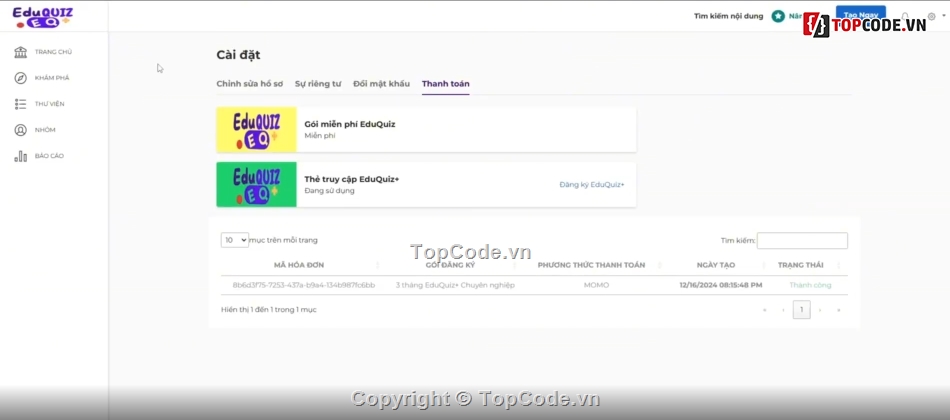Expand the account dropdown arrow

[942, 17]
